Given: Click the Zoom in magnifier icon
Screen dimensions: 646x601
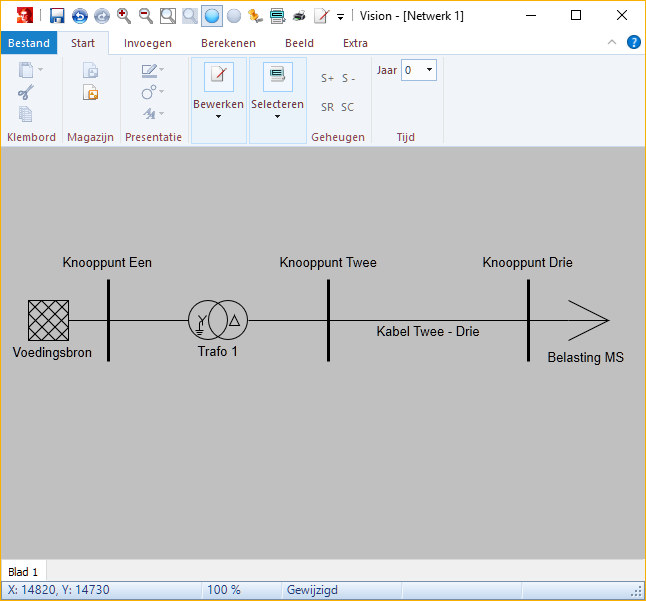Looking at the screenshot, I should pyautogui.click(x=124, y=16).
